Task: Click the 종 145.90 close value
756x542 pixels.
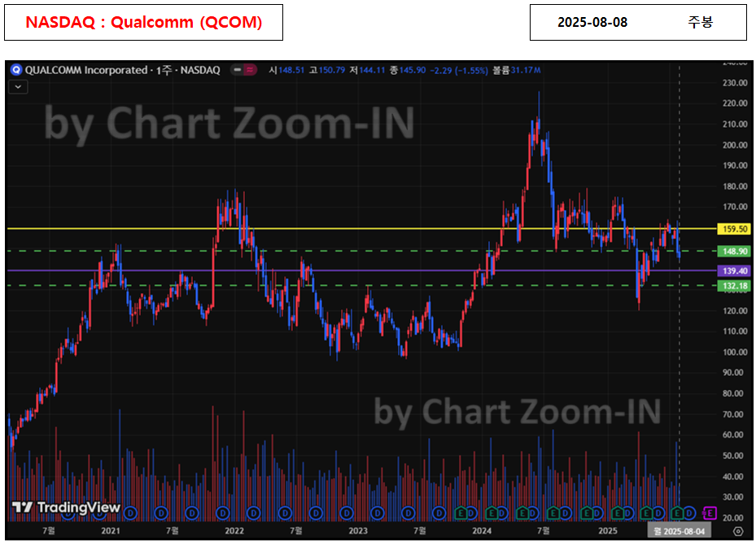Action: coord(408,71)
